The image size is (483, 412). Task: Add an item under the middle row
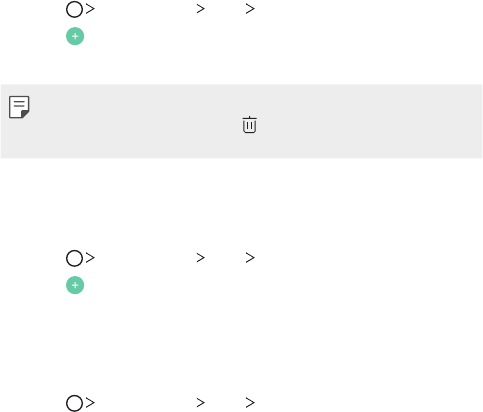75,285
